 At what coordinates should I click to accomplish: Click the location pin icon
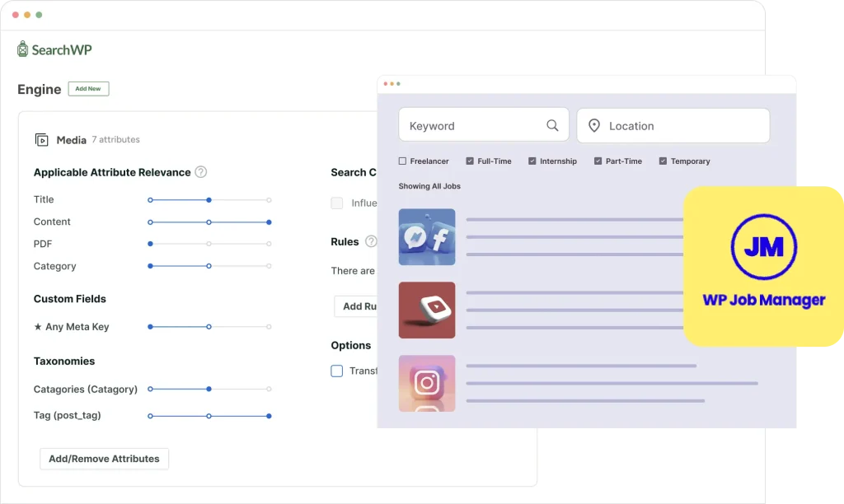pos(593,125)
